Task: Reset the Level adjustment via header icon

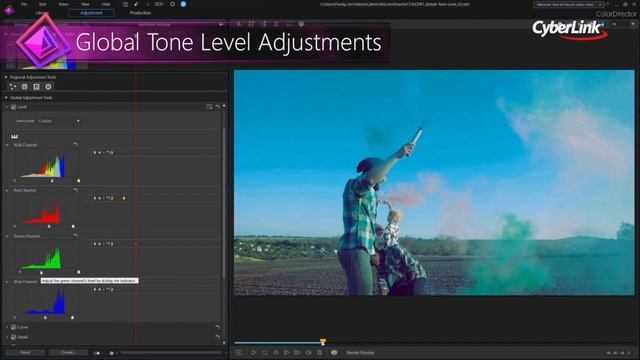Action: pyautogui.click(x=217, y=107)
